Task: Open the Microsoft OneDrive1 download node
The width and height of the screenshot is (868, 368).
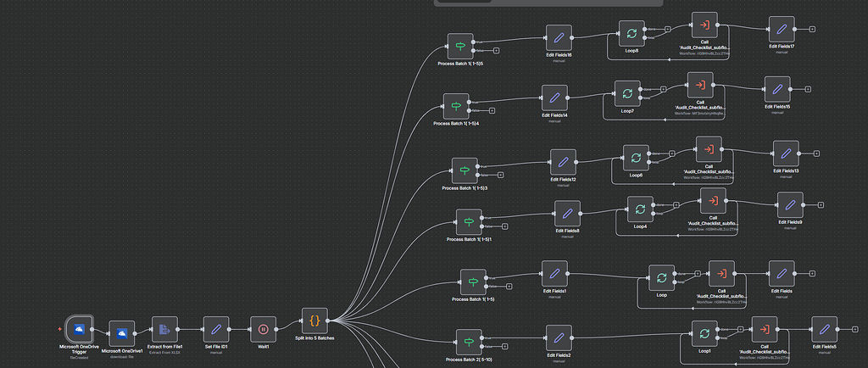Action: [x=122, y=334]
